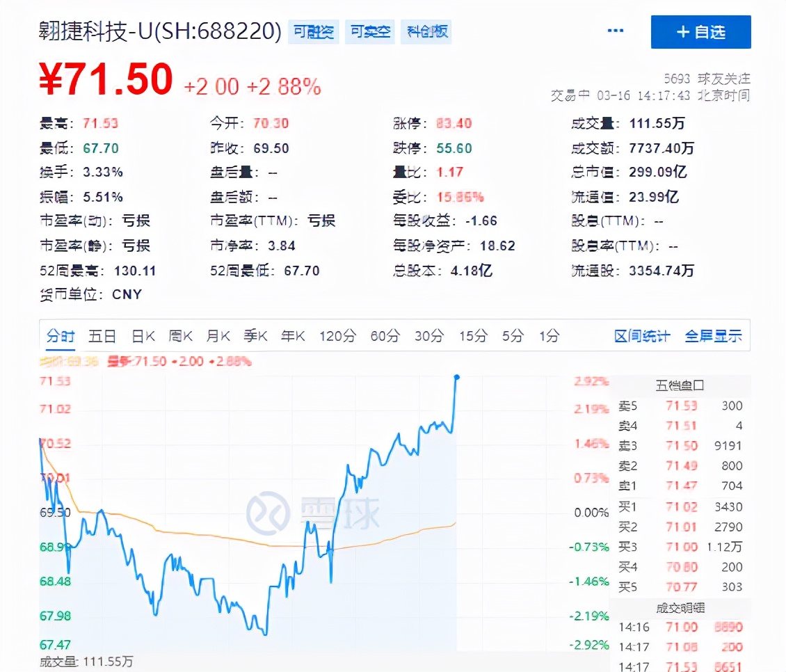Image resolution: width=786 pixels, height=672 pixels.
Task: Switch to the 5分 interval tab
Action: [x=513, y=336]
